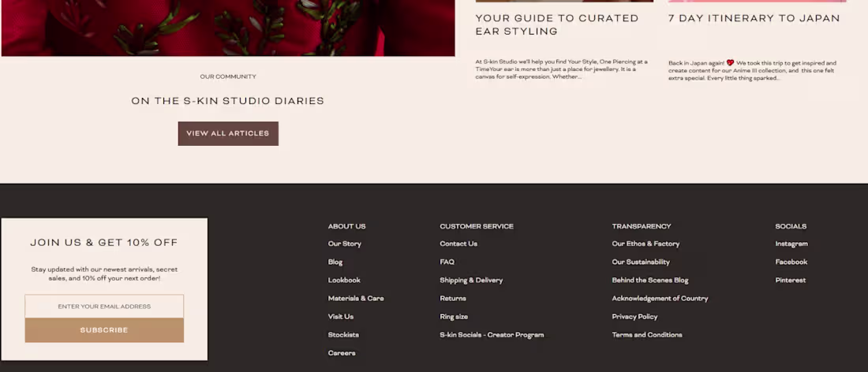Image resolution: width=868 pixels, height=372 pixels.
Task: Visit the Facebook social link
Action: tap(791, 262)
